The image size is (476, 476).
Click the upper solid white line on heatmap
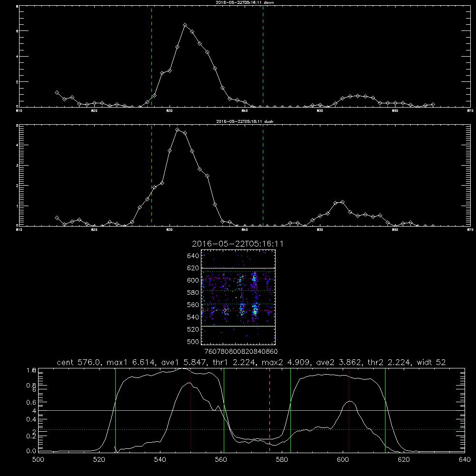click(238, 268)
